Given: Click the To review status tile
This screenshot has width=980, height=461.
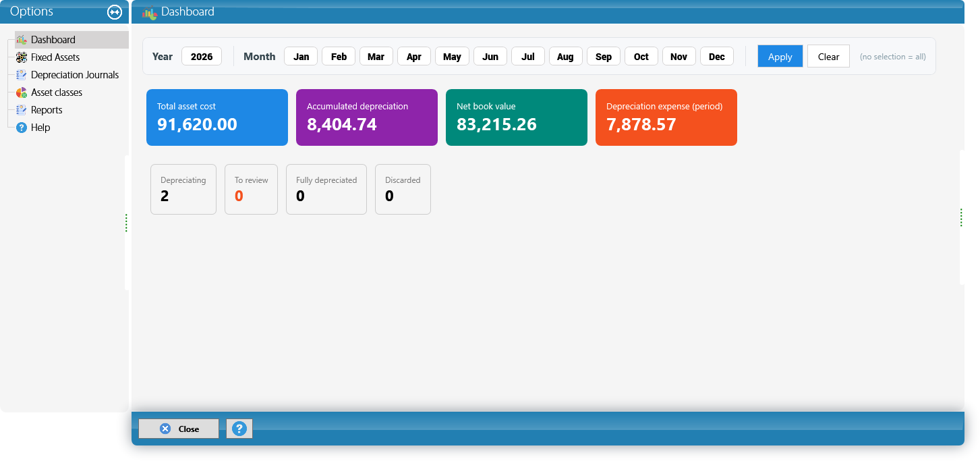Looking at the screenshot, I should coord(251,190).
